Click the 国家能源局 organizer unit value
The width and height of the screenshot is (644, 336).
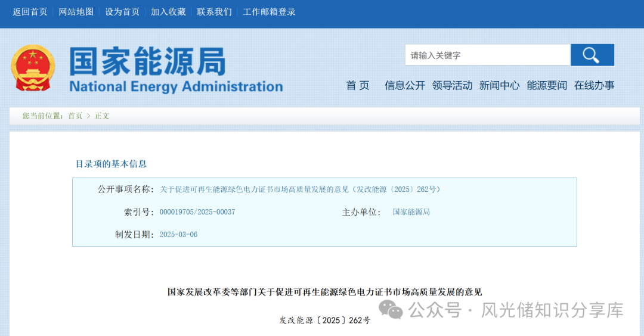click(x=411, y=212)
